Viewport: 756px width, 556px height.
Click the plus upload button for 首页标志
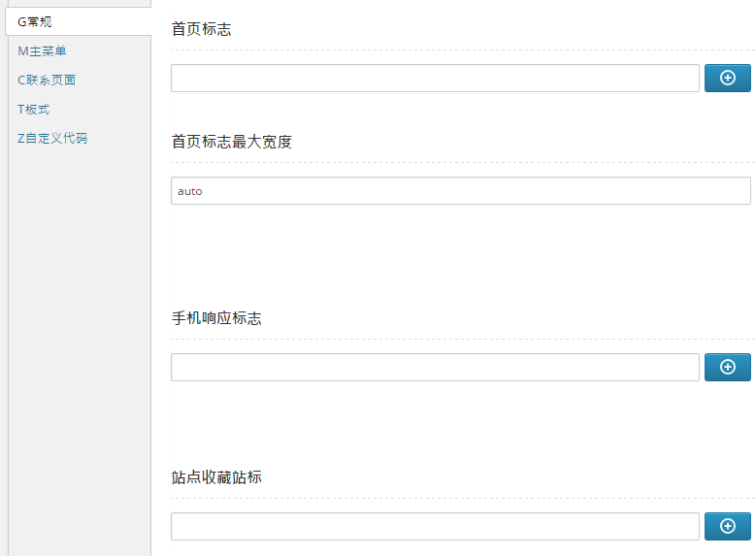[x=728, y=78]
